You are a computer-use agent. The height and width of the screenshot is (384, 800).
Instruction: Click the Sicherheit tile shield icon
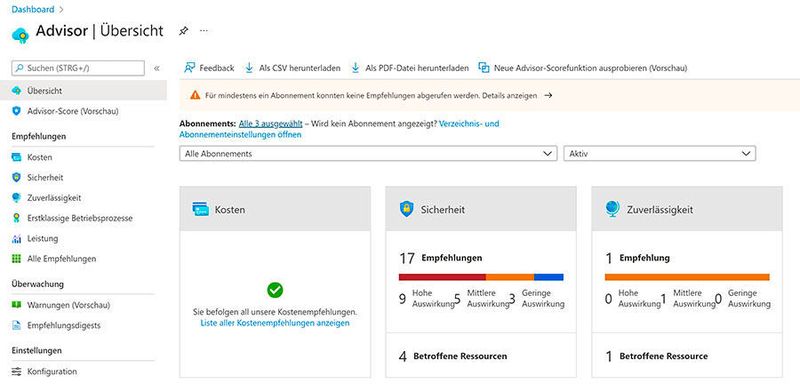tap(407, 209)
